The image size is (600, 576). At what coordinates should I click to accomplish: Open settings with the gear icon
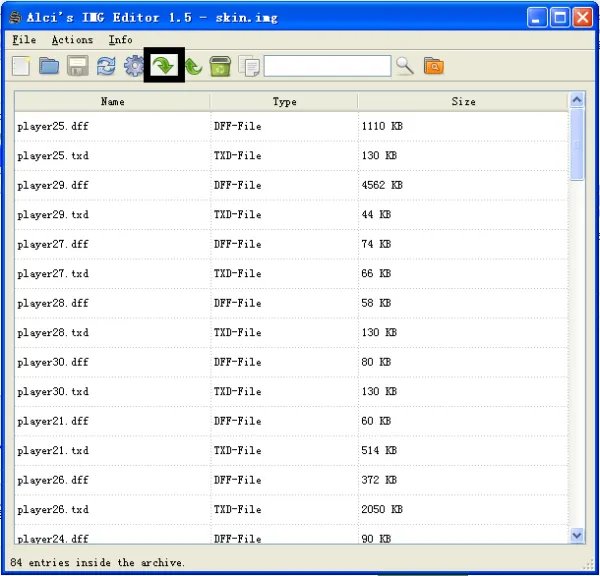[x=133, y=66]
